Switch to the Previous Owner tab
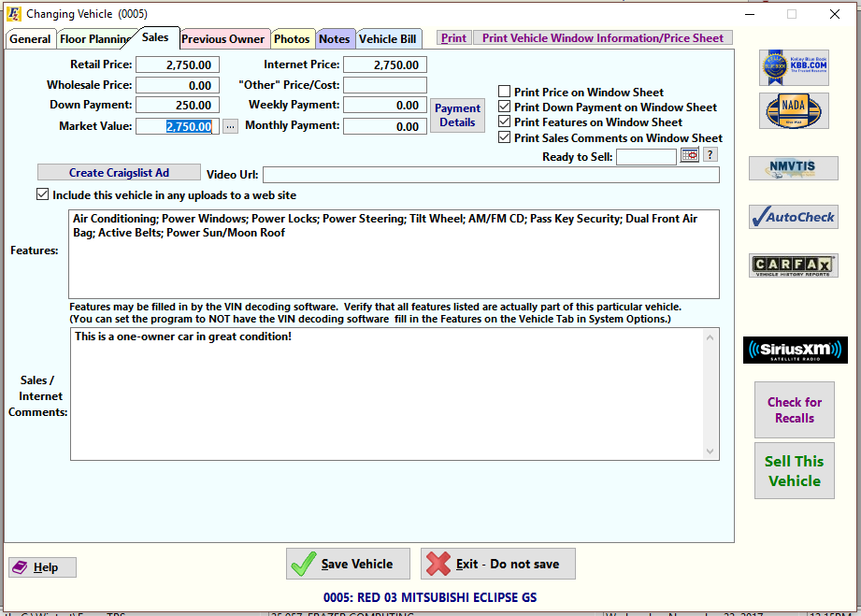 pyautogui.click(x=224, y=38)
